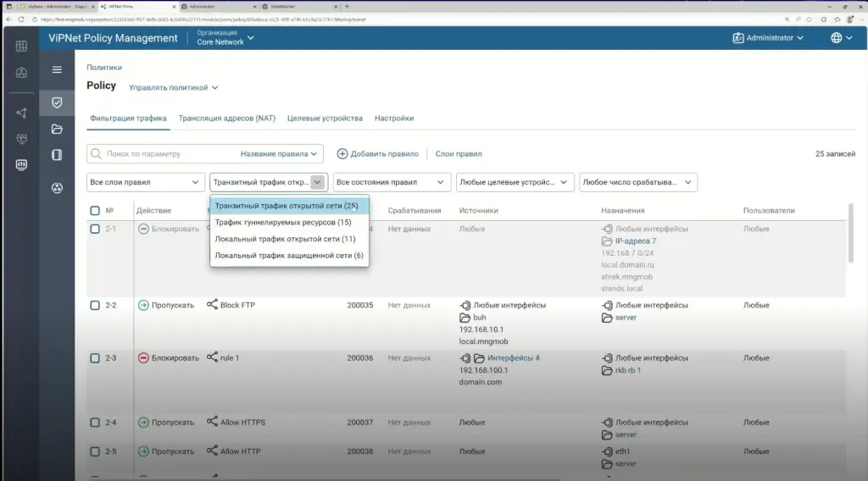
Task: Click the folder icon in the inner sidebar
Action: [57, 129]
